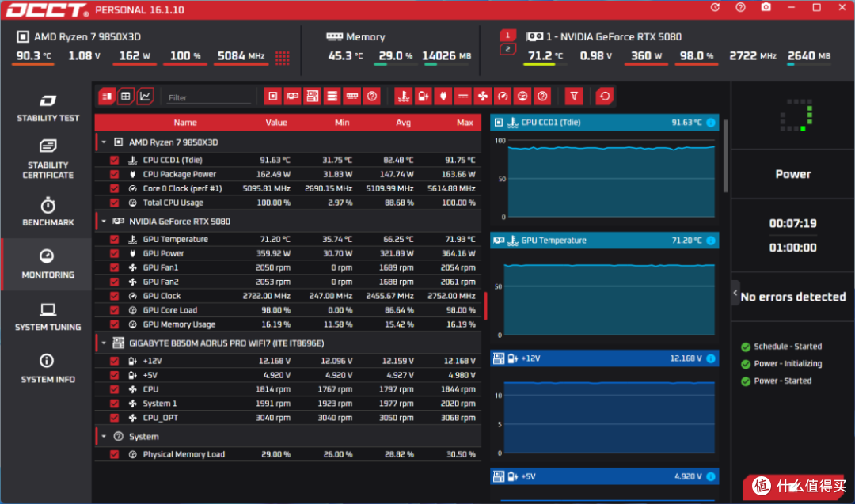The height and width of the screenshot is (504, 855).
Task: Open help via title bar question mark
Action: click(740, 8)
